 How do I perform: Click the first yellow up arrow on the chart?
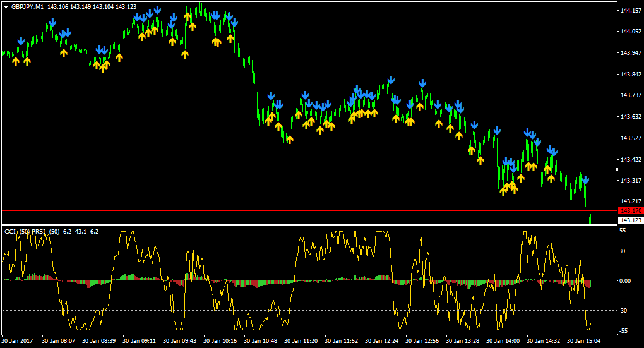(16, 61)
